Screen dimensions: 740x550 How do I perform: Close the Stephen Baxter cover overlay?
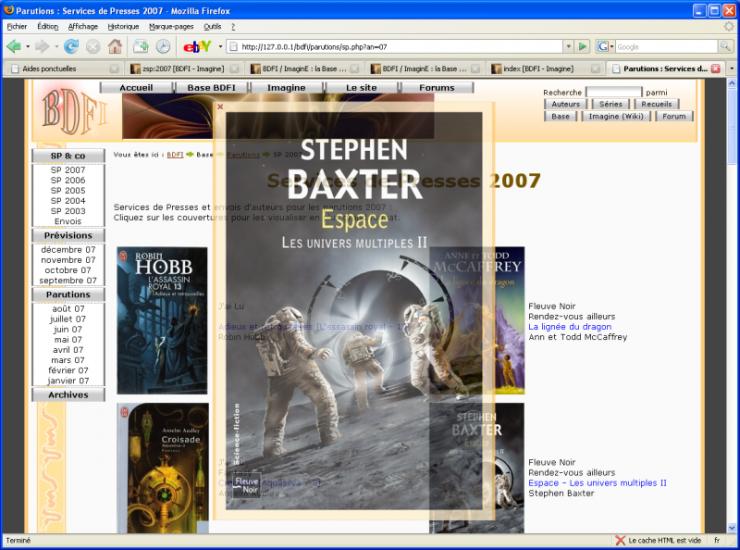[x=220, y=107]
